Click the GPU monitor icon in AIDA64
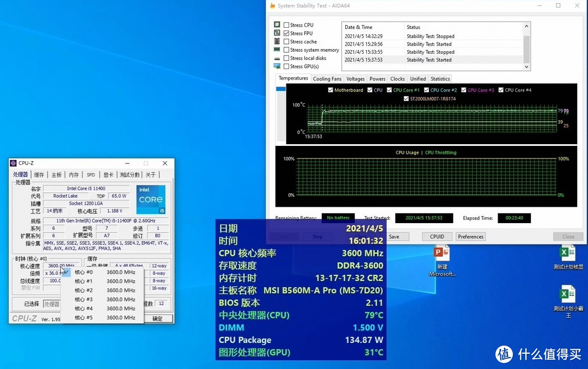Viewport: 588px width, 369px height. coord(277,66)
